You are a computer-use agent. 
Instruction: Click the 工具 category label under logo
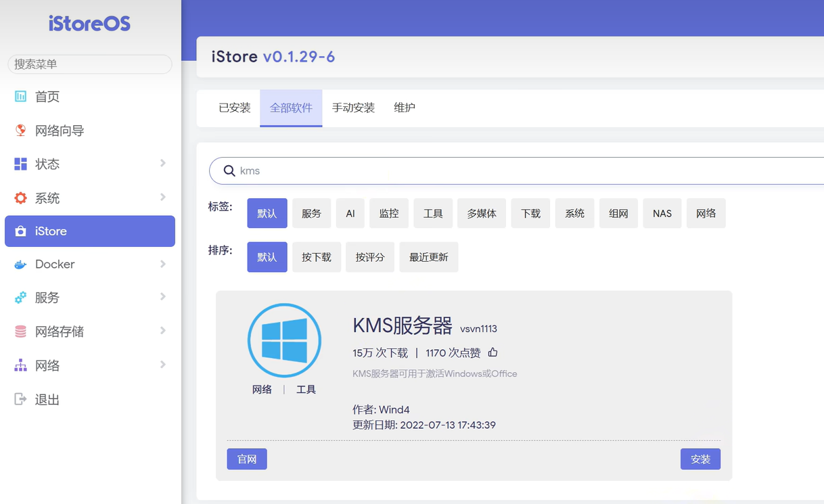click(306, 390)
